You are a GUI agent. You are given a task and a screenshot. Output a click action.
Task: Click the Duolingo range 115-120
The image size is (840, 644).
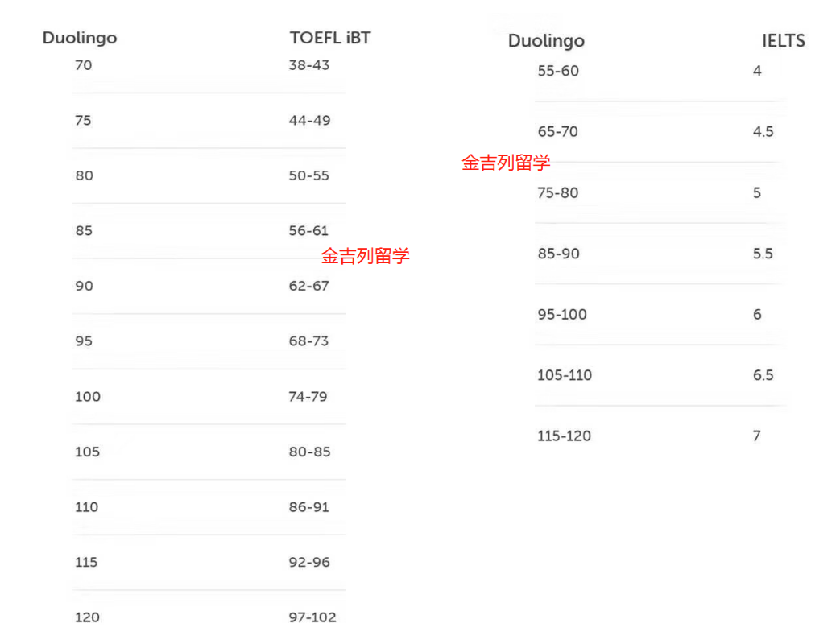[564, 436]
